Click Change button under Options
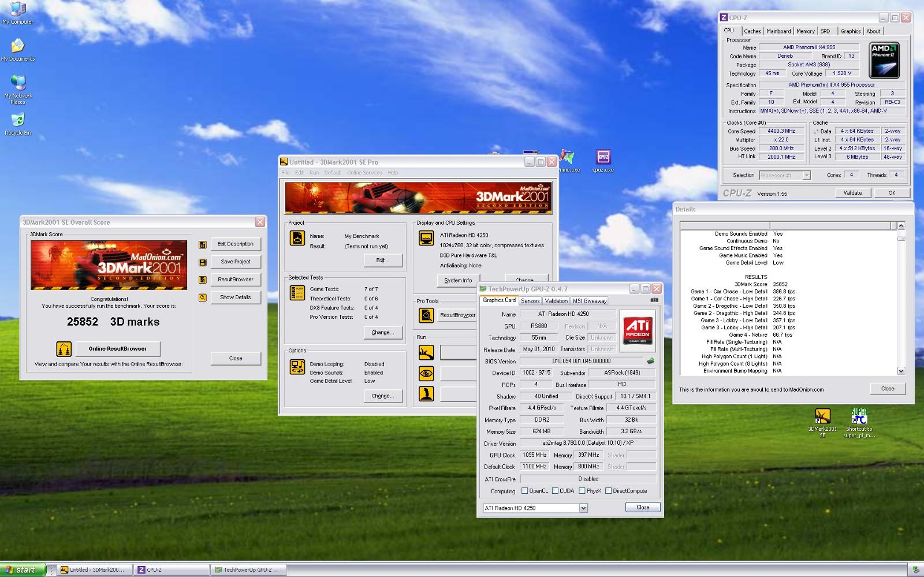 point(383,396)
